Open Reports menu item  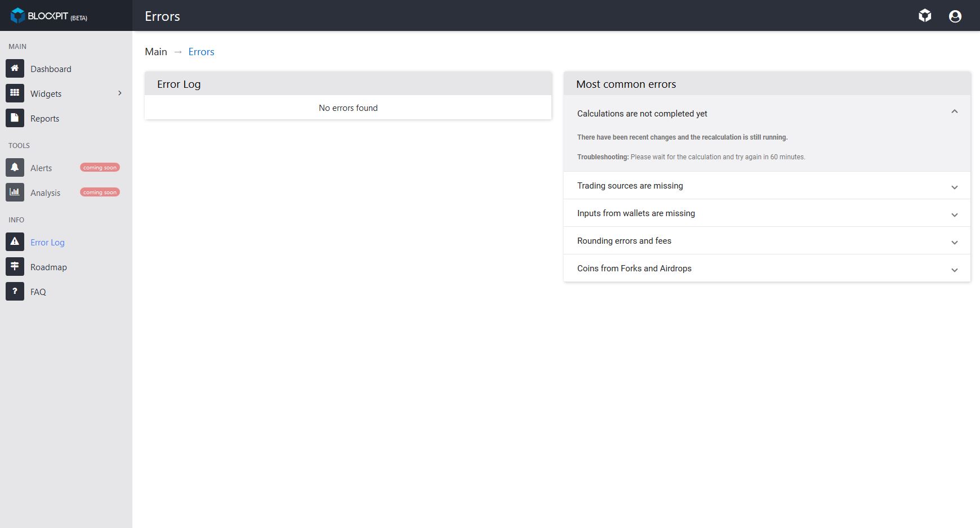44,119
